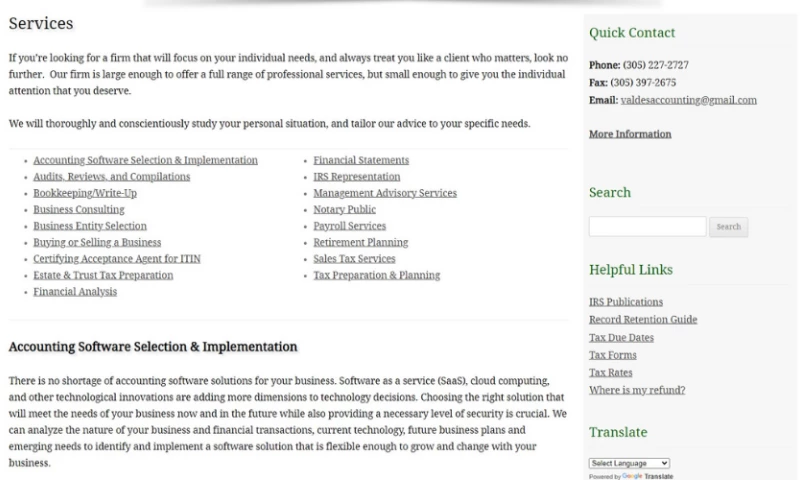Select the Bookkeeping/Write-Up service link
800x480 pixels.
coord(85,193)
